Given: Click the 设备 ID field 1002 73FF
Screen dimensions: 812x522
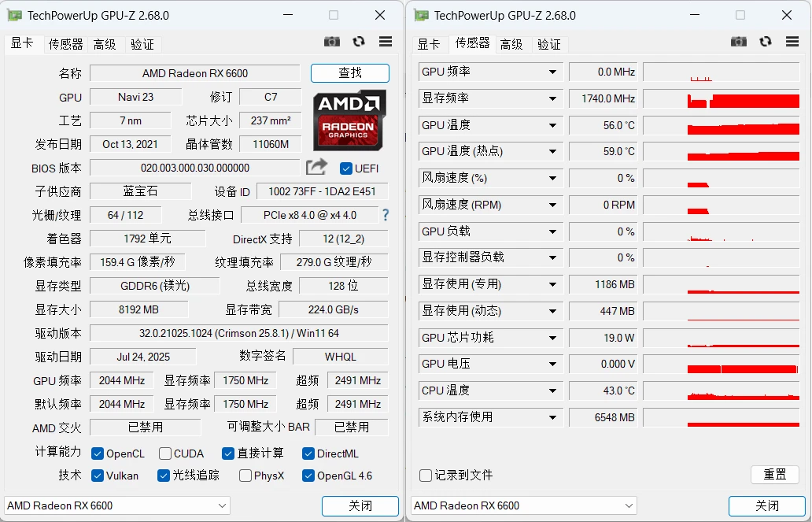Looking at the screenshot, I should (322, 191).
